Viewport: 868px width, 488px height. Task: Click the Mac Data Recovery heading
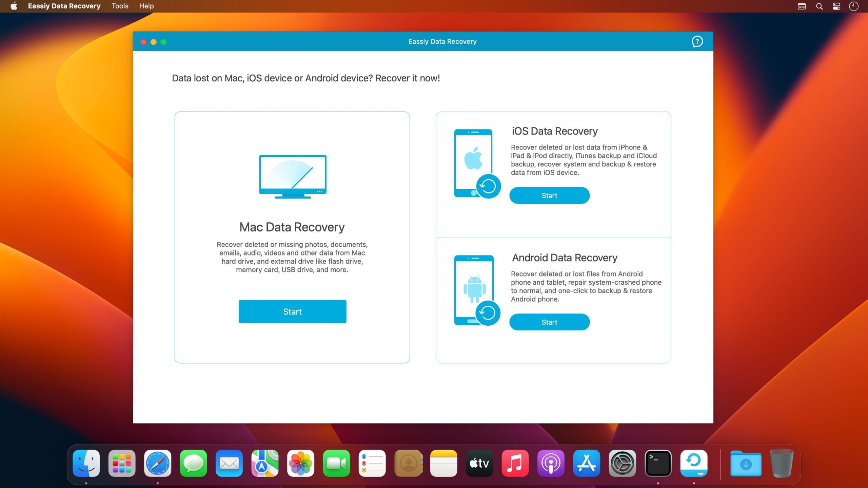tap(292, 227)
